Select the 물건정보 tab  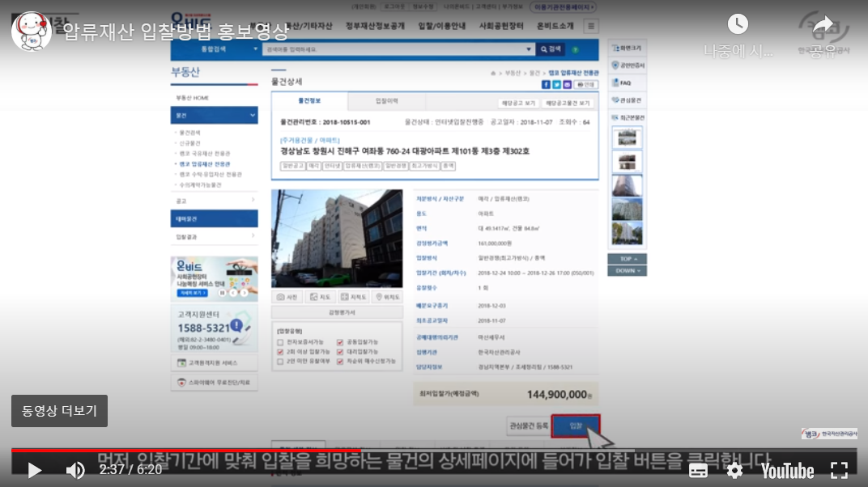click(x=309, y=101)
